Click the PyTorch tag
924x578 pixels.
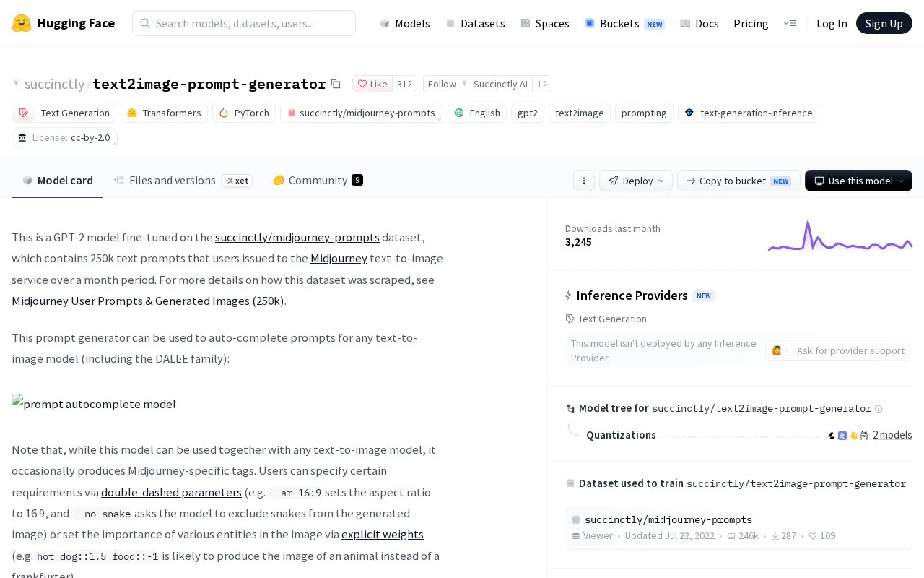tap(244, 113)
